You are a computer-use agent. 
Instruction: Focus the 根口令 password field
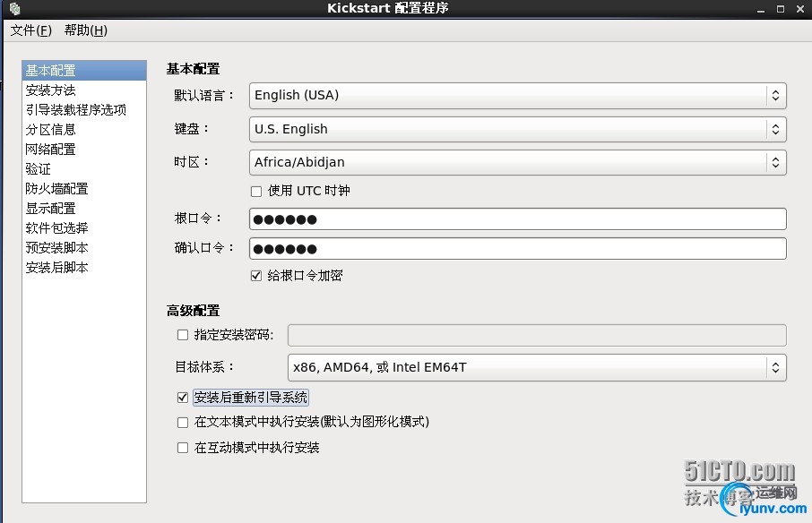pos(518,219)
